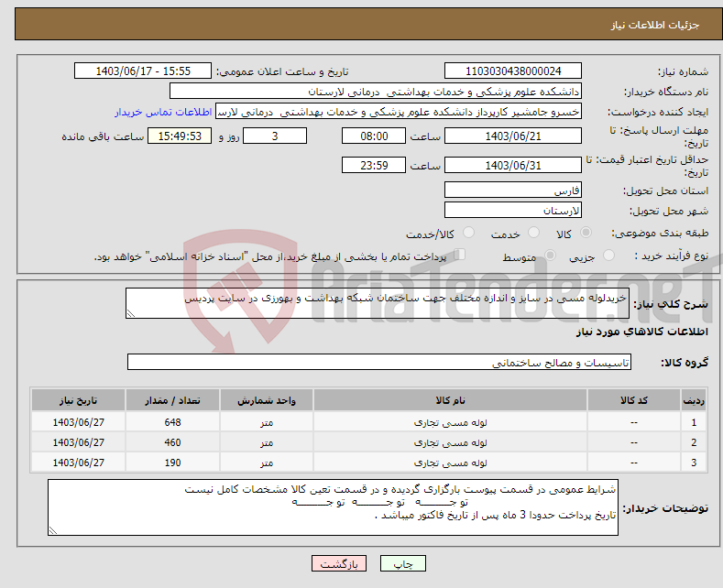Click the announcement date field 1403/06/17 - 15:55

click(143, 71)
